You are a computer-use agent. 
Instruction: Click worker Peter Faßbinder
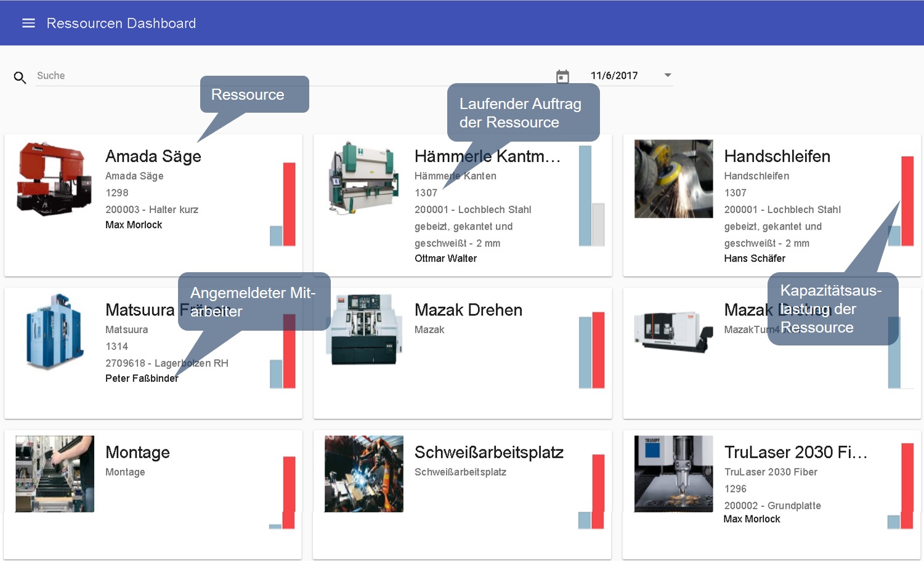coord(142,378)
